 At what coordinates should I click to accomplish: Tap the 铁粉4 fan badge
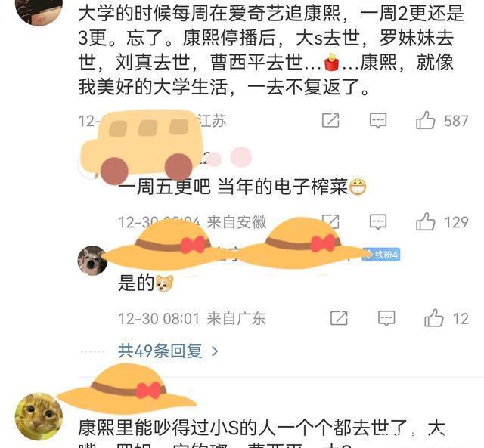[x=382, y=255]
